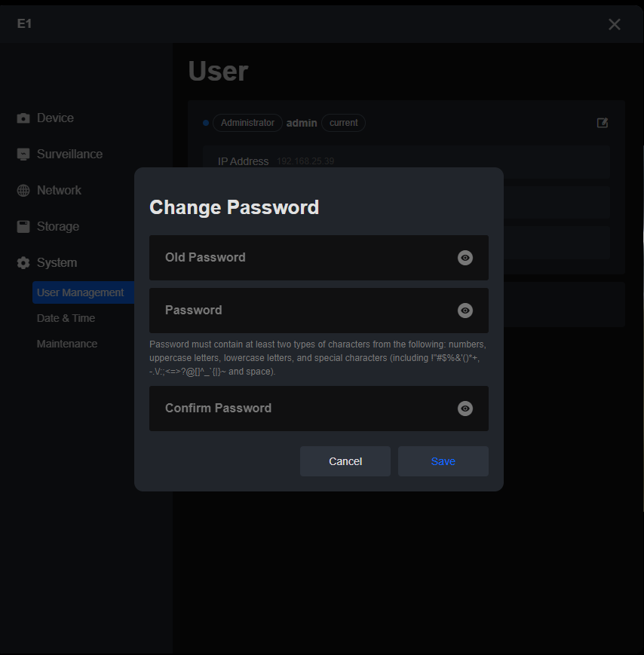The width and height of the screenshot is (644, 655).
Task: Click the blue status dot beside Administrator
Action: pos(206,123)
